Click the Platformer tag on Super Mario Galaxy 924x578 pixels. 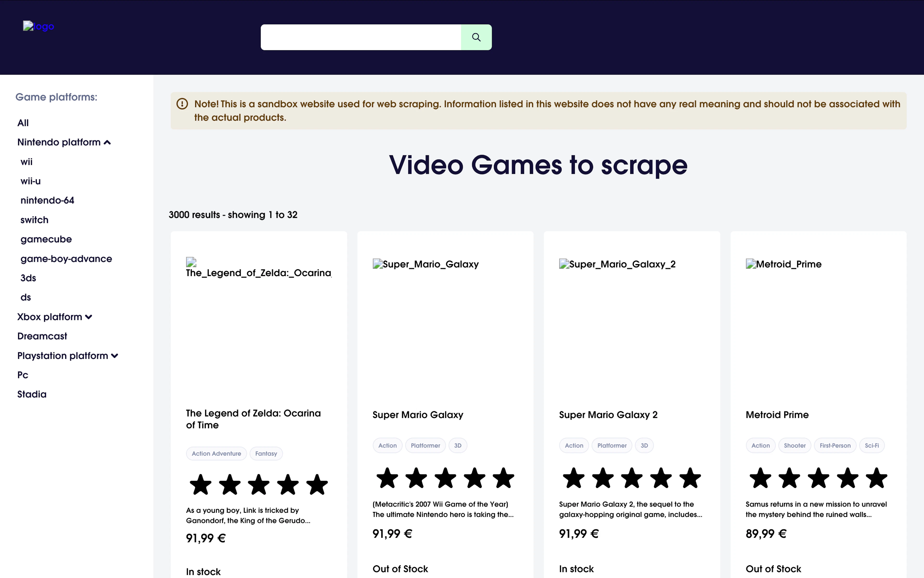tap(425, 446)
